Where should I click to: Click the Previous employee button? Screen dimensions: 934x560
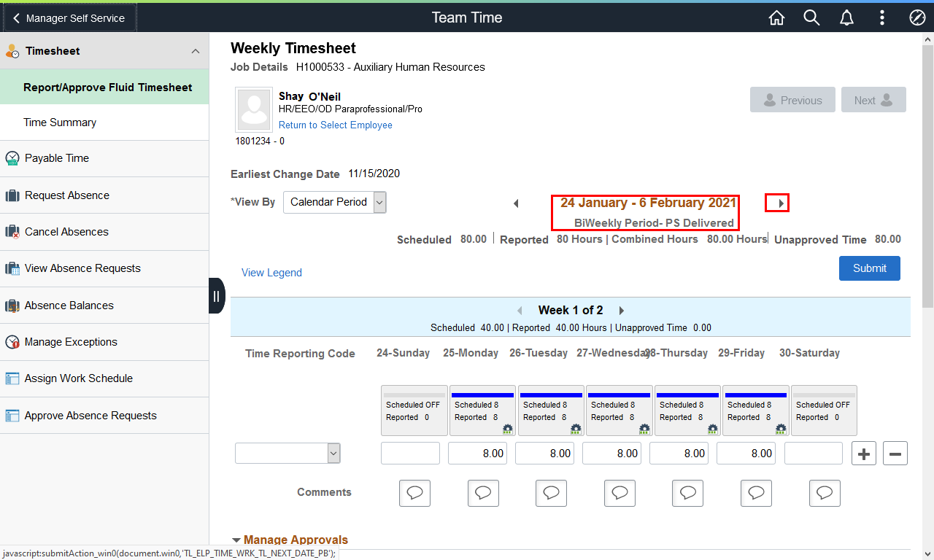(793, 100)
